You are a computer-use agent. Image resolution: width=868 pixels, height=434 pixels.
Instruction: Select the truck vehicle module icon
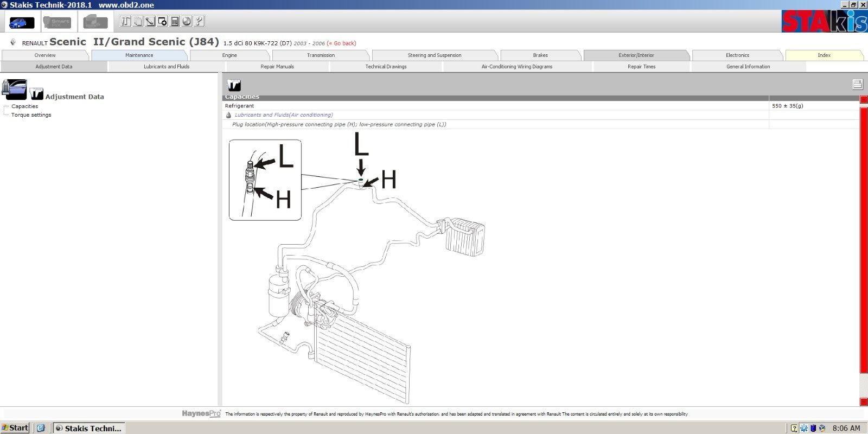[x=95, y=22]
